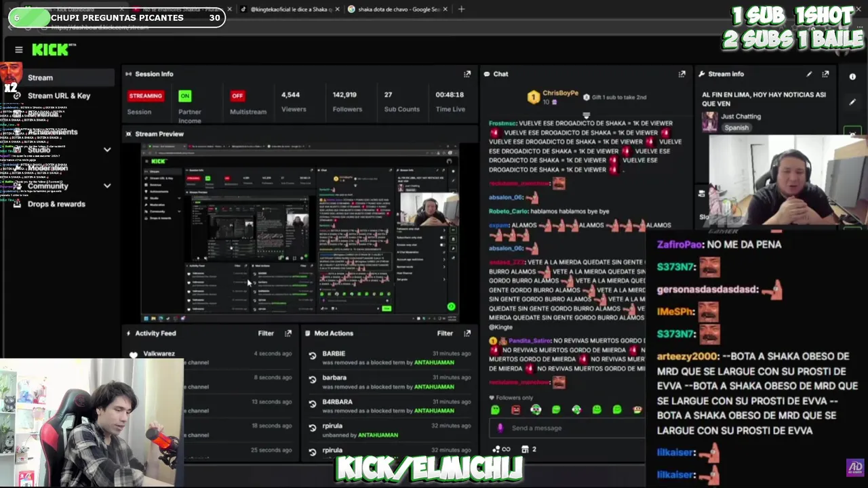Viewport: 868px width, 488px height.
Task: Click the undo icon beside rpirula unbanned entry
Action: (313, 428)
